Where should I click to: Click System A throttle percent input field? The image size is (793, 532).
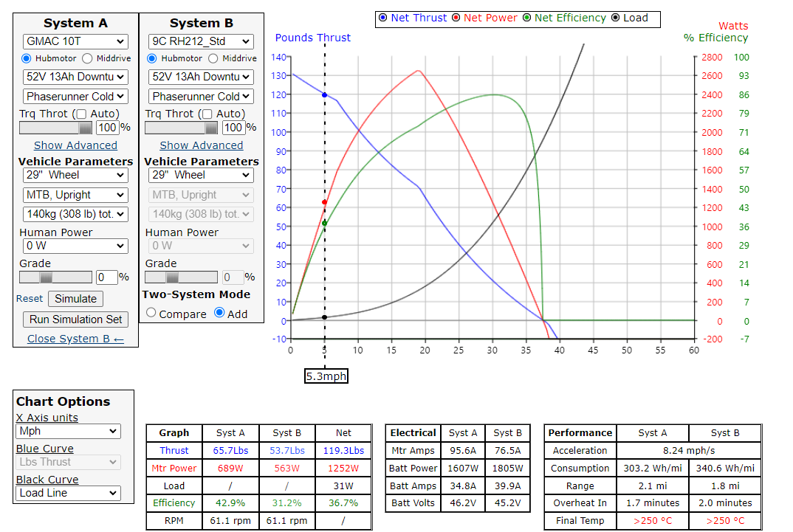pos(107,128)
